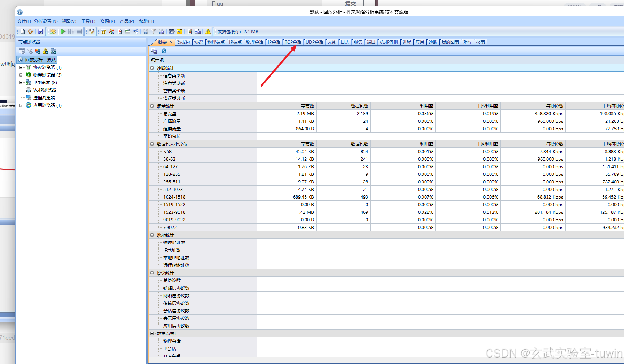
Task: Switch to the 报表 tab
Action: (x=481, y=42)
